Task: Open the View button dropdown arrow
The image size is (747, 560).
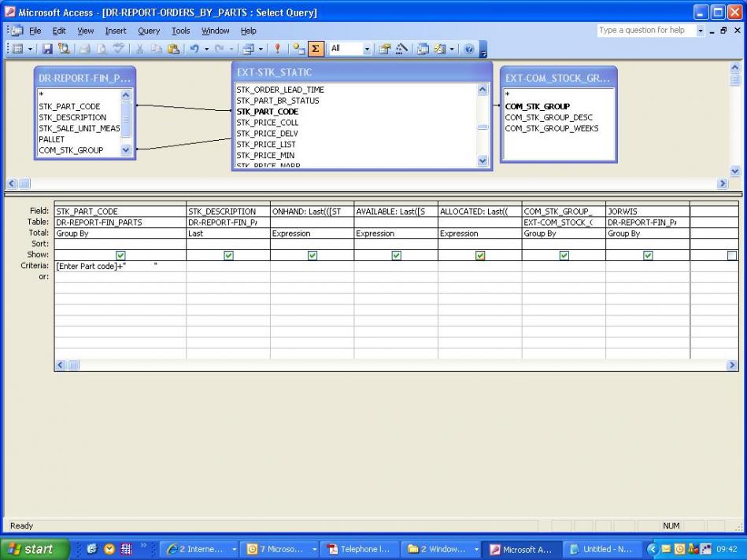Action: [31, 49]
